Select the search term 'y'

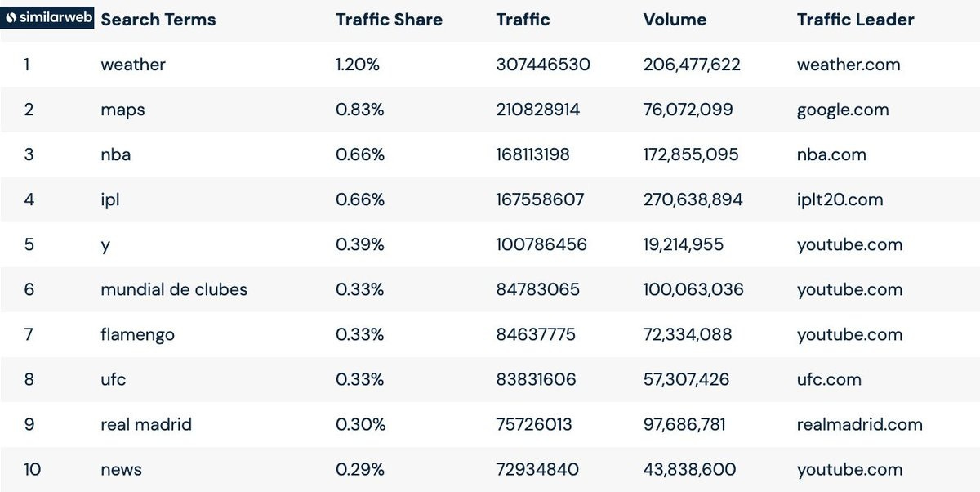pyautogui.click(x=105, y=245)
